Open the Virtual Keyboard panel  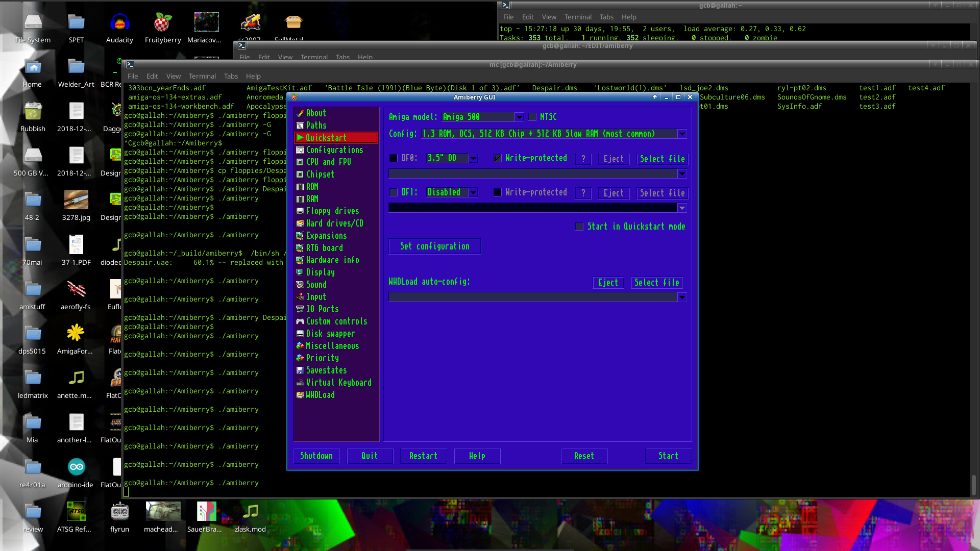pos(336,383)
